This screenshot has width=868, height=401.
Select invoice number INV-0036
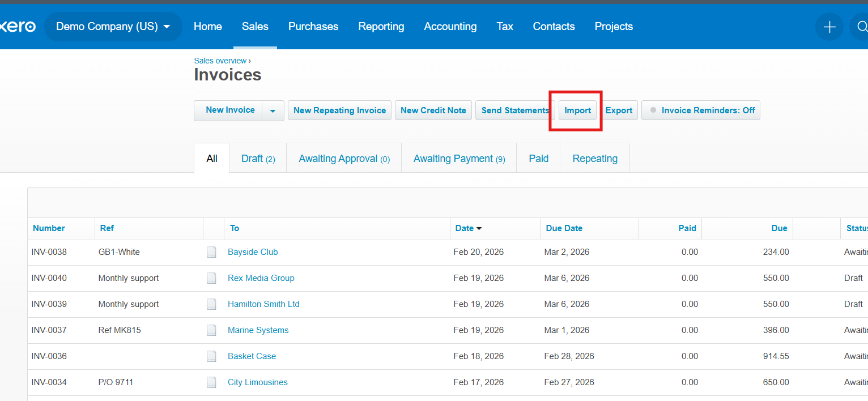pyautogui.click(x=49, y=356)
